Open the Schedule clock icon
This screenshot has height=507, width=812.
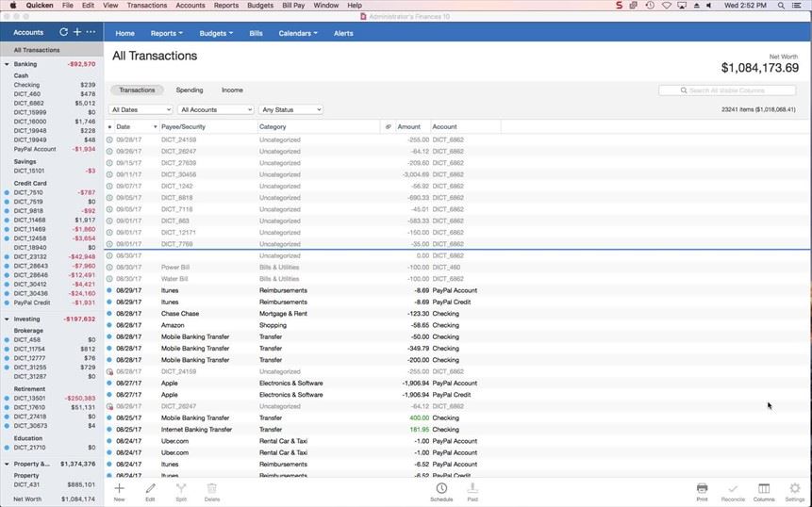(x=441, y=491)
